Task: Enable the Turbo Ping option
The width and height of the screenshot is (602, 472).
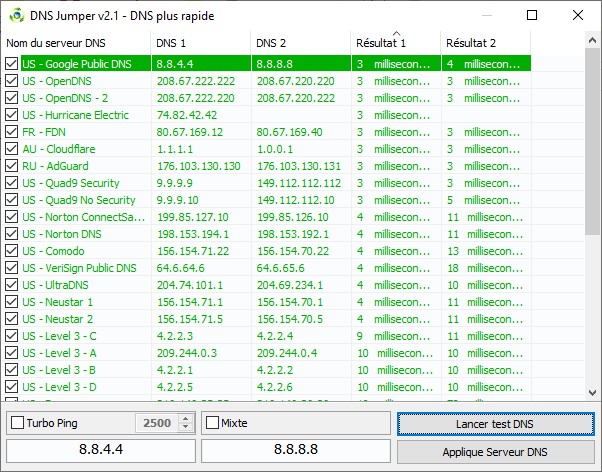Action: pyautogui.click(x=17, y=423)
